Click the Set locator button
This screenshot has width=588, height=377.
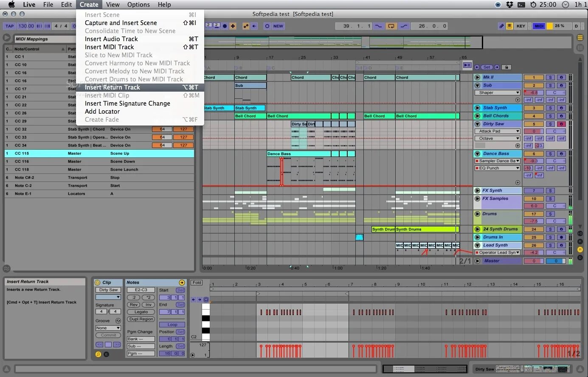[487, 67]
